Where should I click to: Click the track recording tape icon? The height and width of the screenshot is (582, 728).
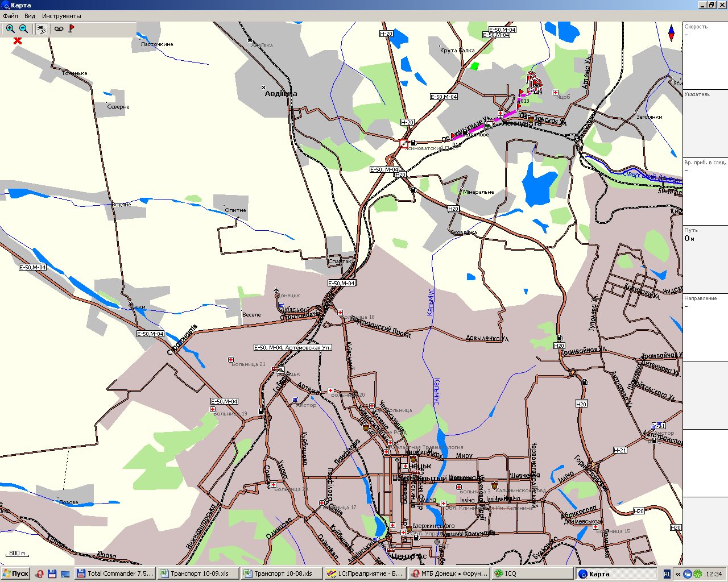point(59,29)
